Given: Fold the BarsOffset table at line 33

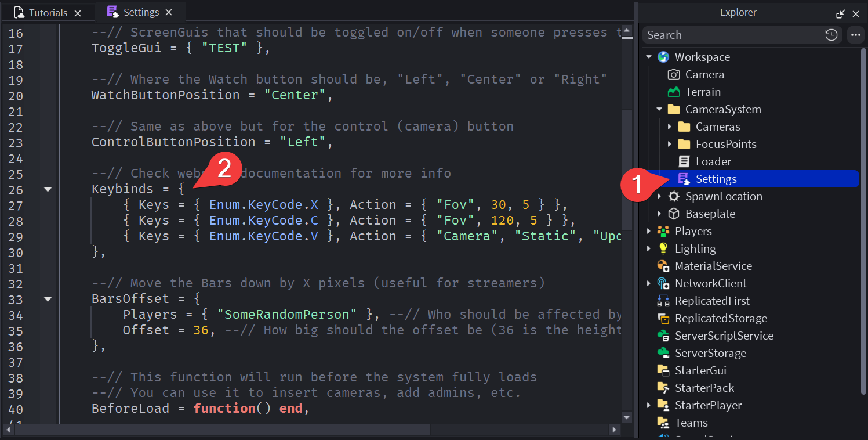Looking at the screenshot, I should (x=48, y=299).
